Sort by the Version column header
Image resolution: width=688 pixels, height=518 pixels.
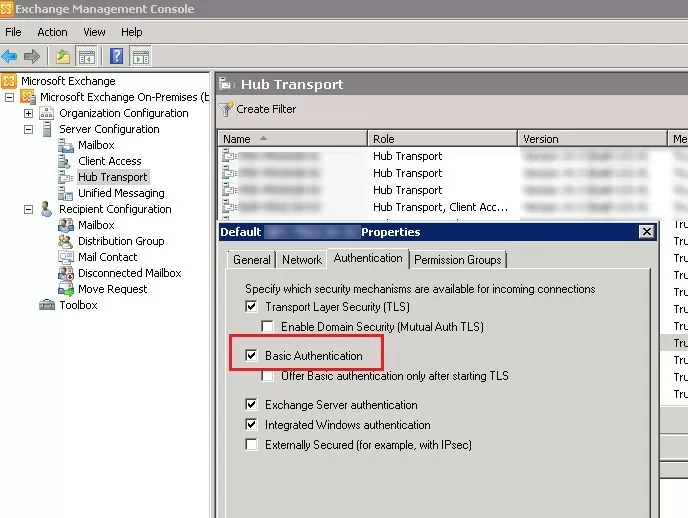pyautogui.click(x=592, y=139)
